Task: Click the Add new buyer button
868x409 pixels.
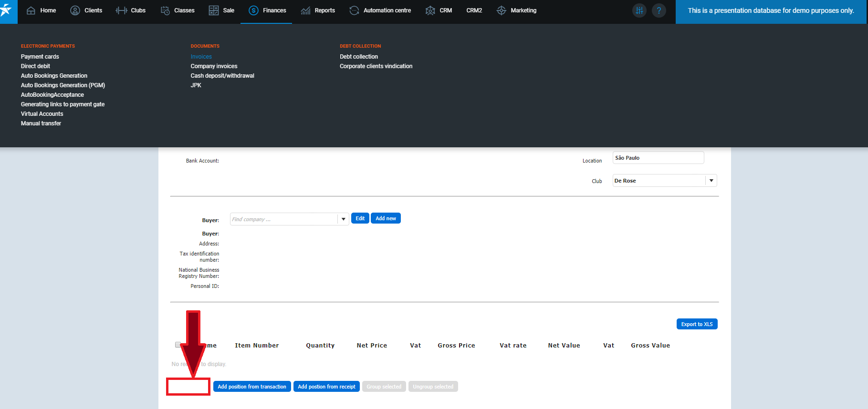Action: 386,218
